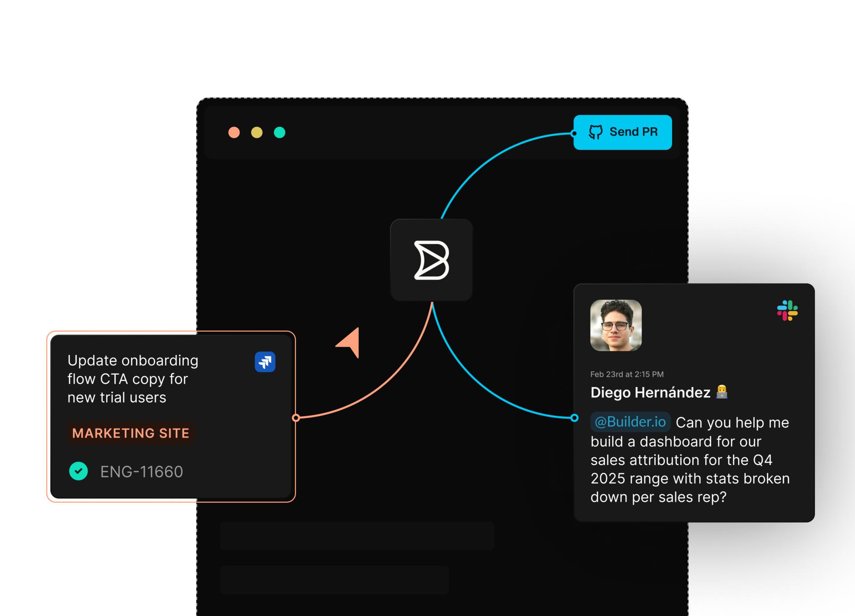Click the green window maximize dot
Image resolution: width=855 pixels, height=616 pixels.
pos(280,132)
